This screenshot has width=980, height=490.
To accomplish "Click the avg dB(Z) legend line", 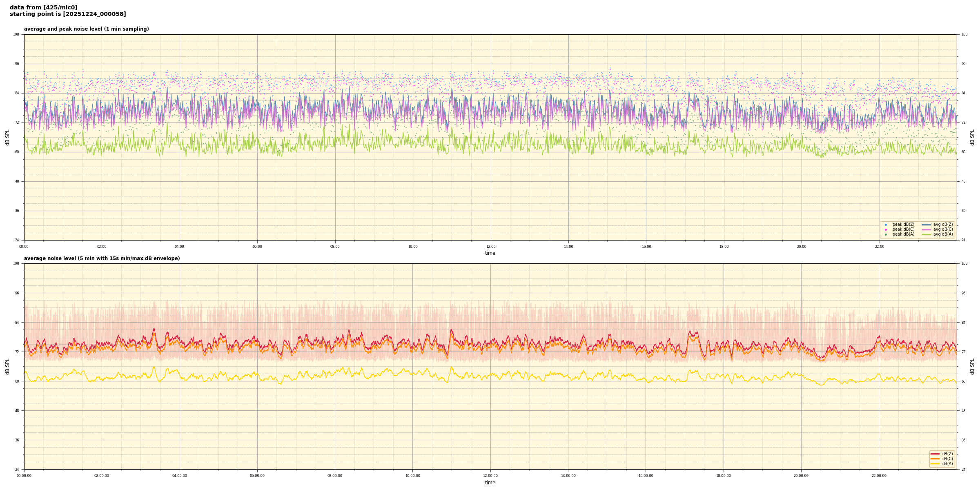I will (927, 225).
